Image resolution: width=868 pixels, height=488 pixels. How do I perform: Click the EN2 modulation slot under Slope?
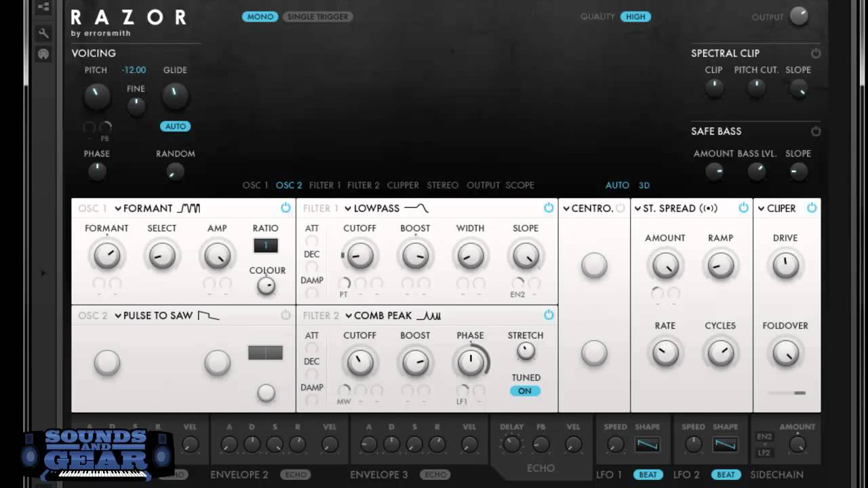pos(517,283)
